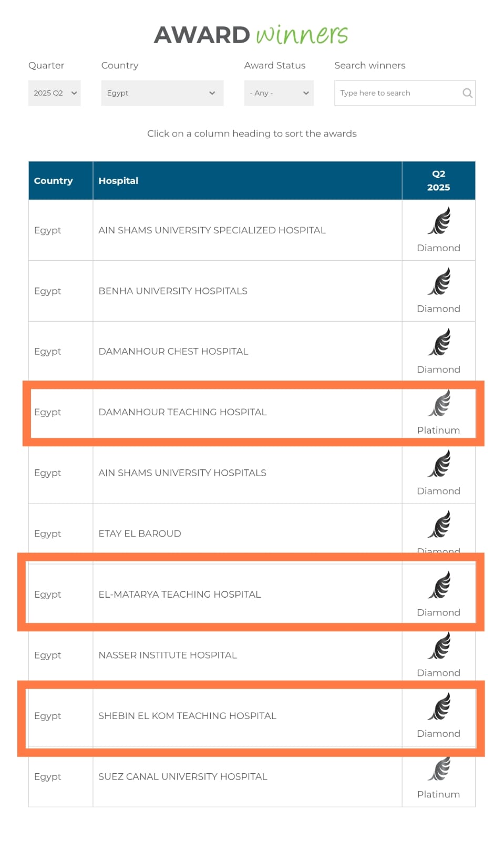Click El-Matarya Teaching Hospital Diamond award icon
Screen dimensions: 504x841
[x=439, y=585]
